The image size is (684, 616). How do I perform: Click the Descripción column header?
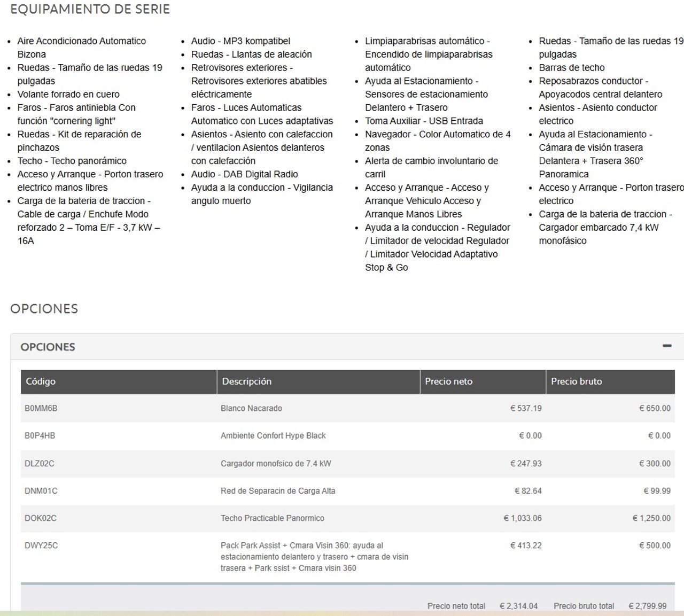(x=318, y=381)
